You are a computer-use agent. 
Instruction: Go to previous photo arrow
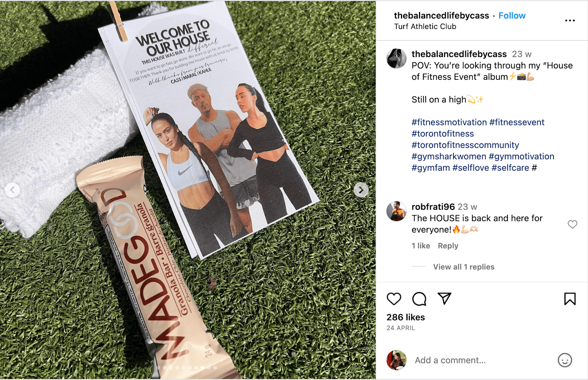tap(12, 190)
